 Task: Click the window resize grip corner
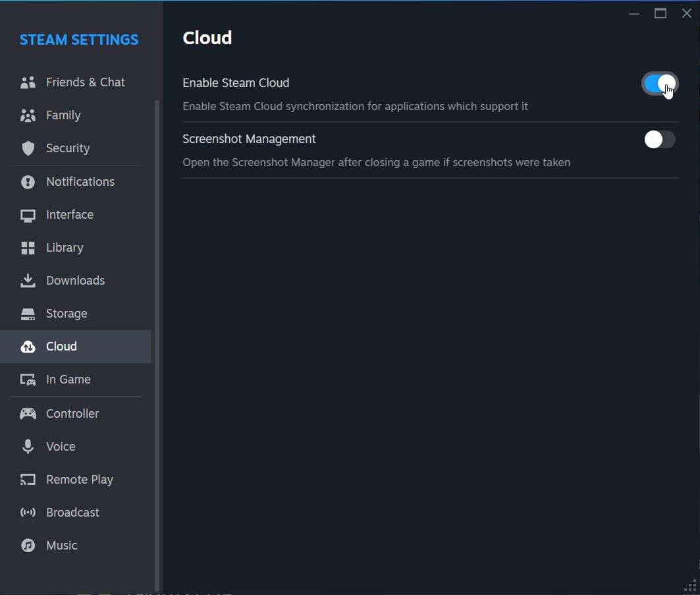(691, 586)
